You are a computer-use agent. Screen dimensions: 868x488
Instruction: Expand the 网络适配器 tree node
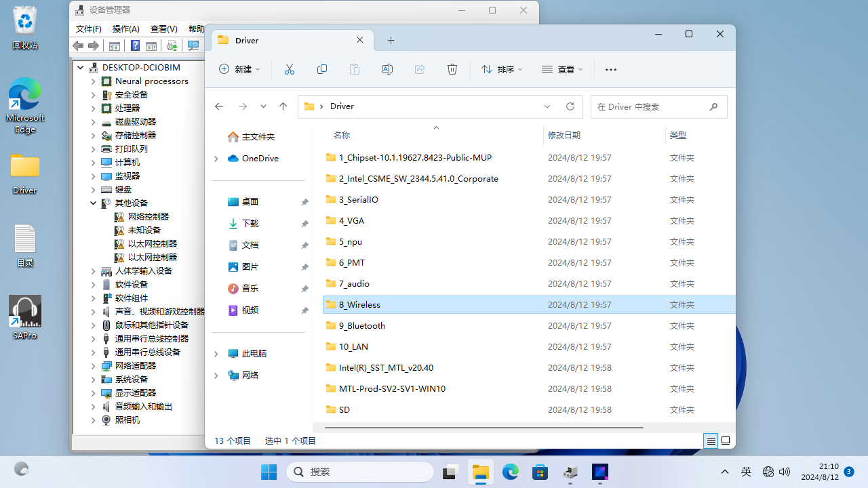[x=94, y=365]
